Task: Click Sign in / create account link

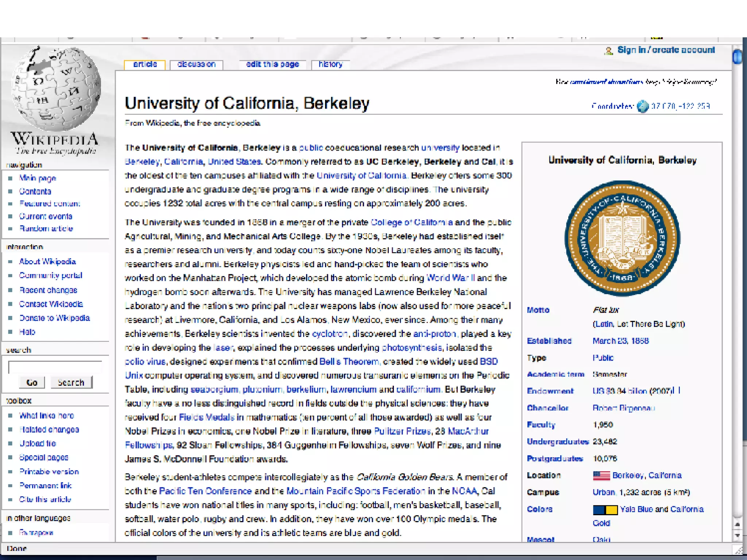Action: [x=666, y=50]
